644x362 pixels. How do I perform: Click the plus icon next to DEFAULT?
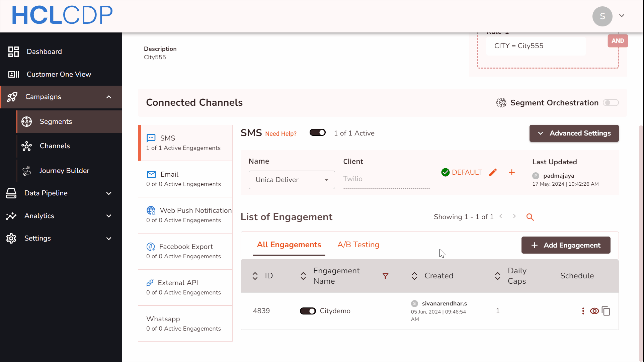click(511, 172)
